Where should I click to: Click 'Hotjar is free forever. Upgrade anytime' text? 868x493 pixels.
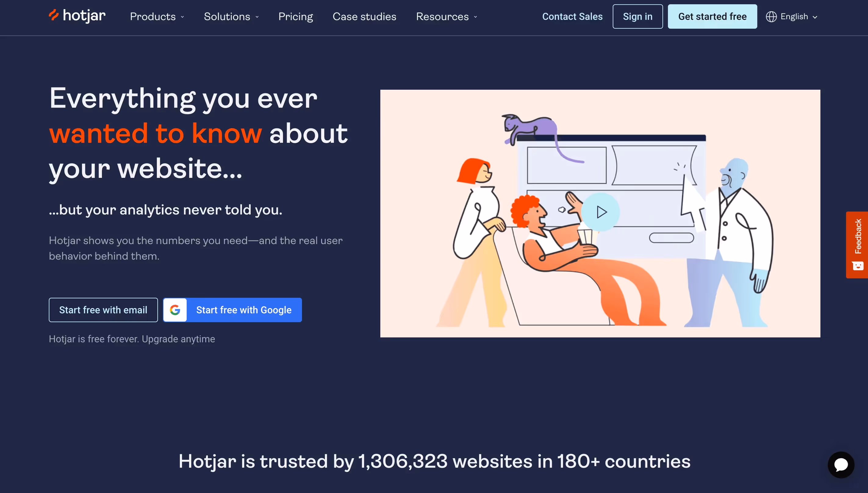(132, 339)
